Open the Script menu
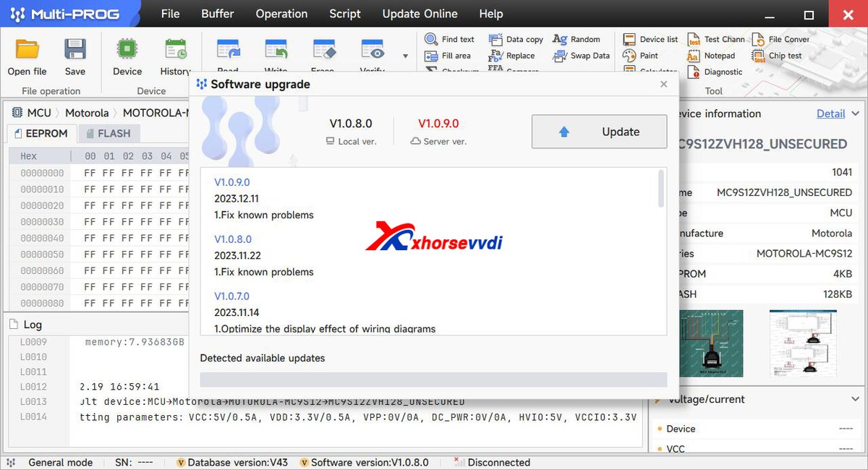 pos(345,14)
